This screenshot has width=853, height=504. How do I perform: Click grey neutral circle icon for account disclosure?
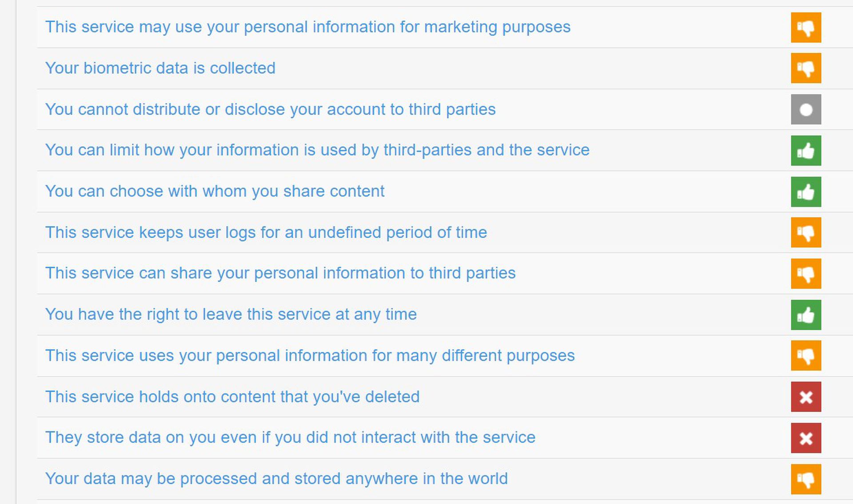(x=805, y=109)
